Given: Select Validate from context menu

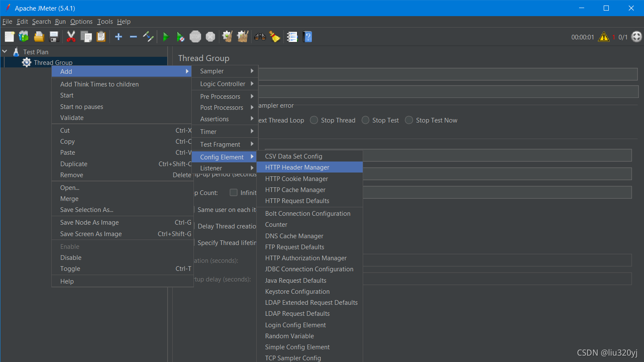Looking at the screenshot, I should pyautogui.click(x=122, y=117).
